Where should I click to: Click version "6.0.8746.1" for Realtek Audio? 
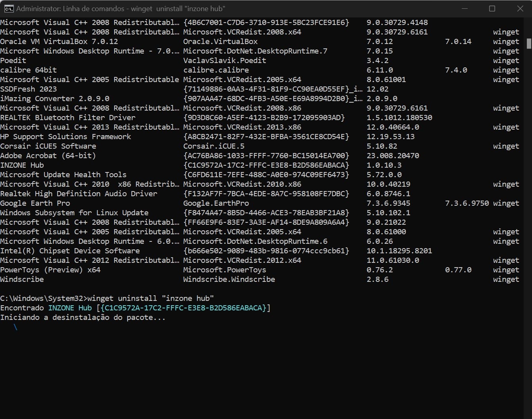[388, 193]
